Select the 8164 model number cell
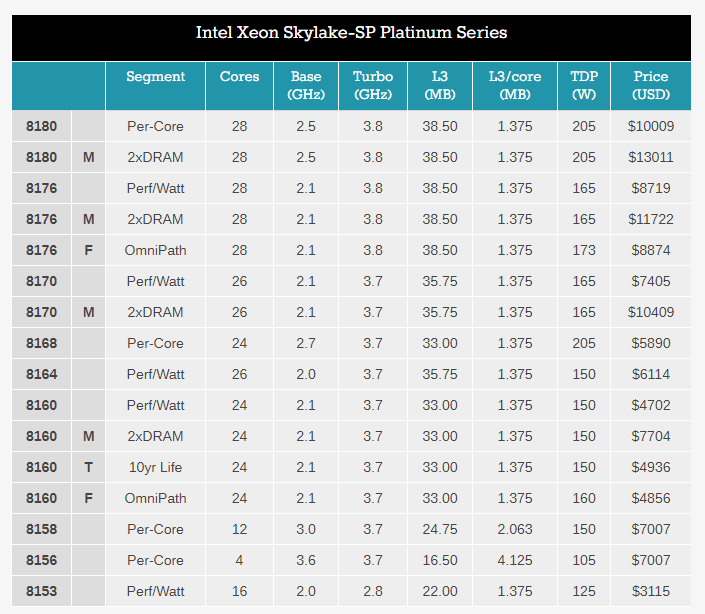 pos(41,374)
